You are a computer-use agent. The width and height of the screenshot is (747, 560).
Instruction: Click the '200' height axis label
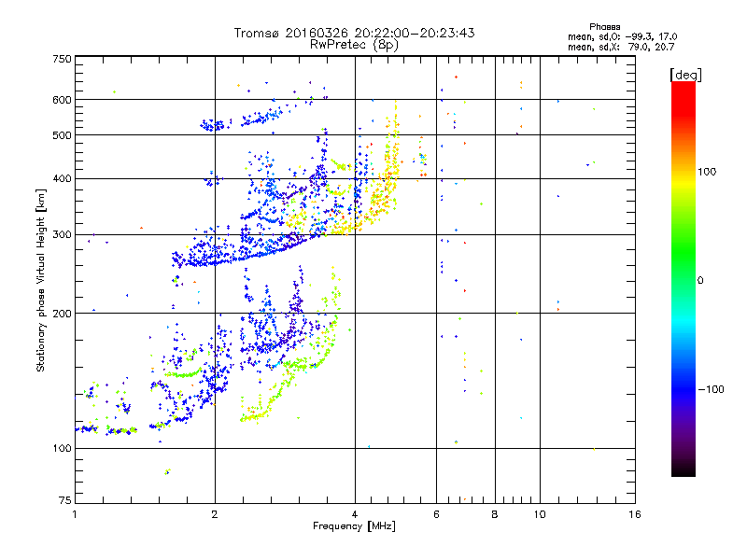click(62, 314)
